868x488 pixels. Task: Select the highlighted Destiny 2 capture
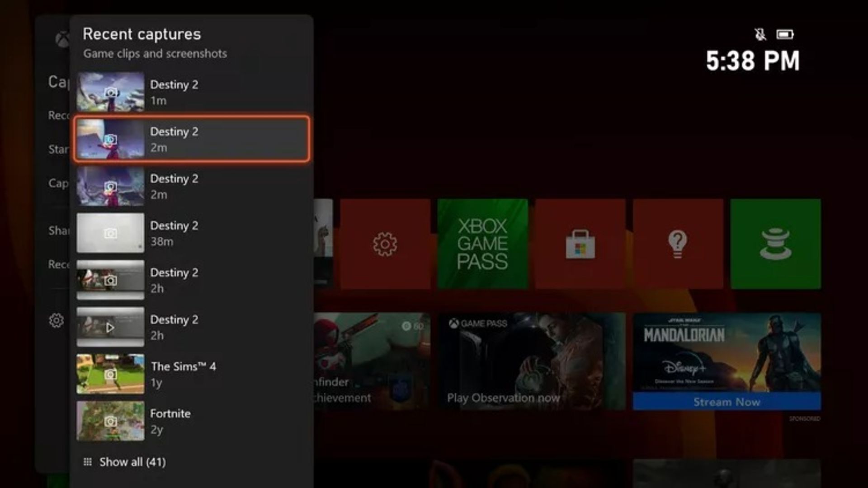192,139
